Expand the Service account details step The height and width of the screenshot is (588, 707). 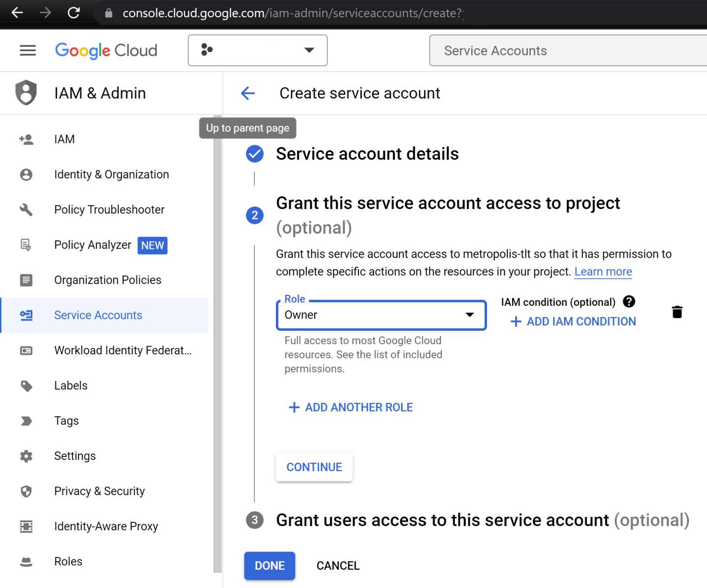coord(367,154)
